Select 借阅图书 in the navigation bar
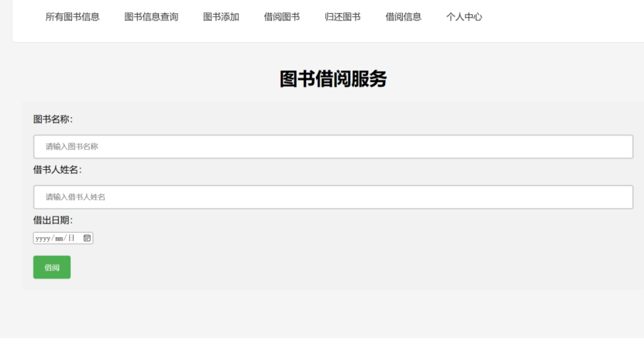 (282, 17)
